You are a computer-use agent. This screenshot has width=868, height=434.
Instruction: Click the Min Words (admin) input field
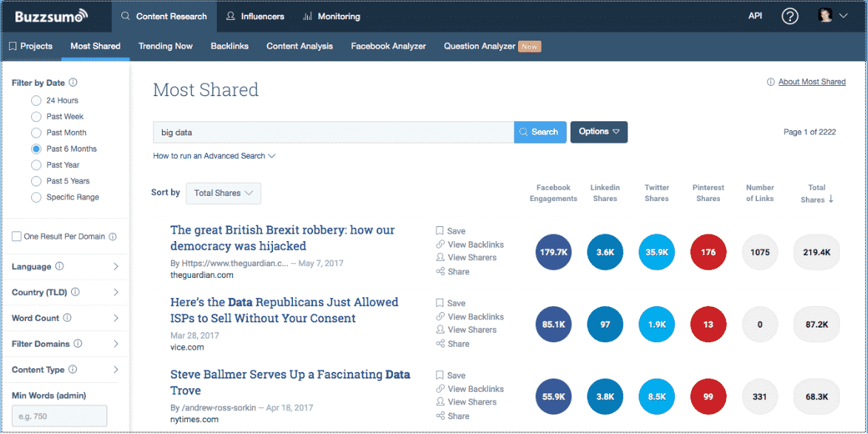(59, 416)
